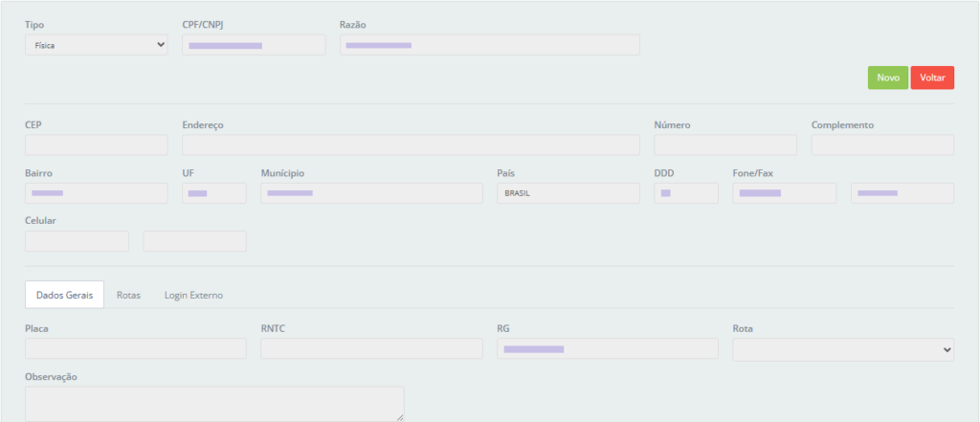Focus the Razão text field
The height and width of the screenshot is (422, 980).
click(x=489, y=45)
